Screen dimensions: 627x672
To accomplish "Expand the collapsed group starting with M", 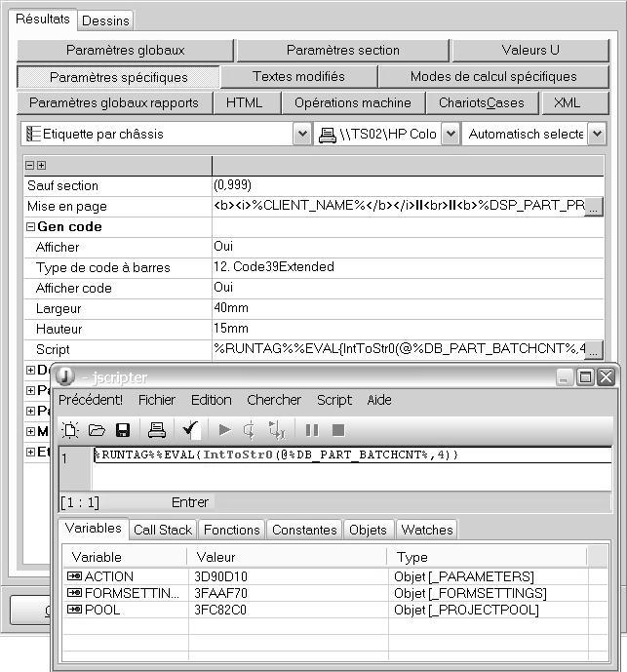I will pyautogui.click(x=30, y=431).
